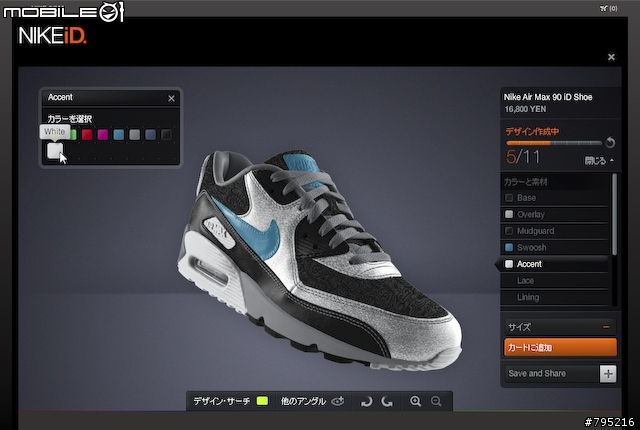Image resolution: width=640 pixels, height=430 pixels.
Task: Click the shoe preview image
Action: (318, 261)
